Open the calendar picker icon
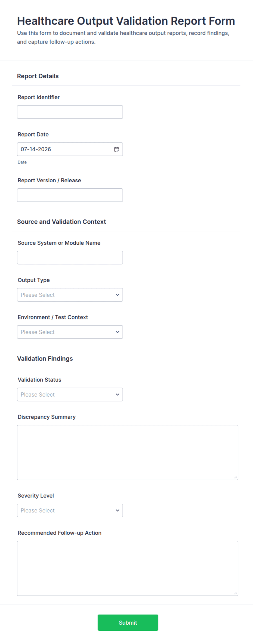 [x=116, y=149]
